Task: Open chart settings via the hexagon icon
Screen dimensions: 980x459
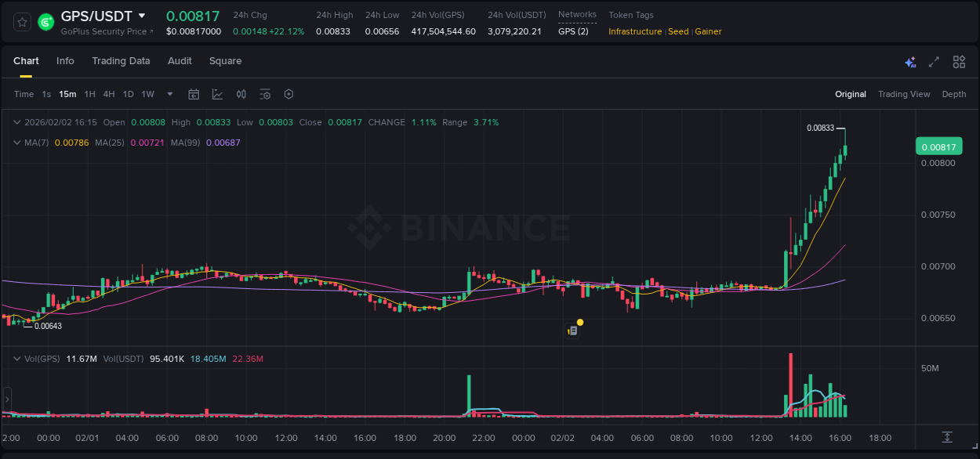Action: pyautogui.click(x=289, y=94)
